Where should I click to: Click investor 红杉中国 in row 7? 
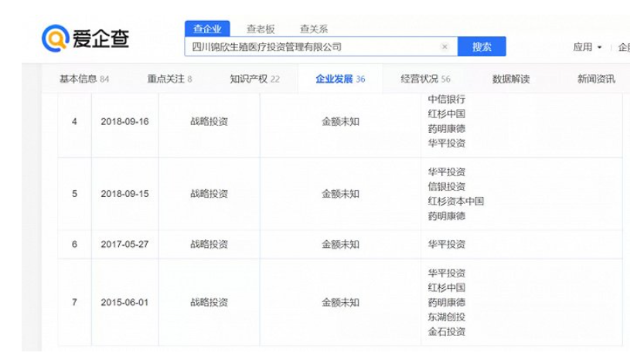pyautogui.click(x=446, y=287)
